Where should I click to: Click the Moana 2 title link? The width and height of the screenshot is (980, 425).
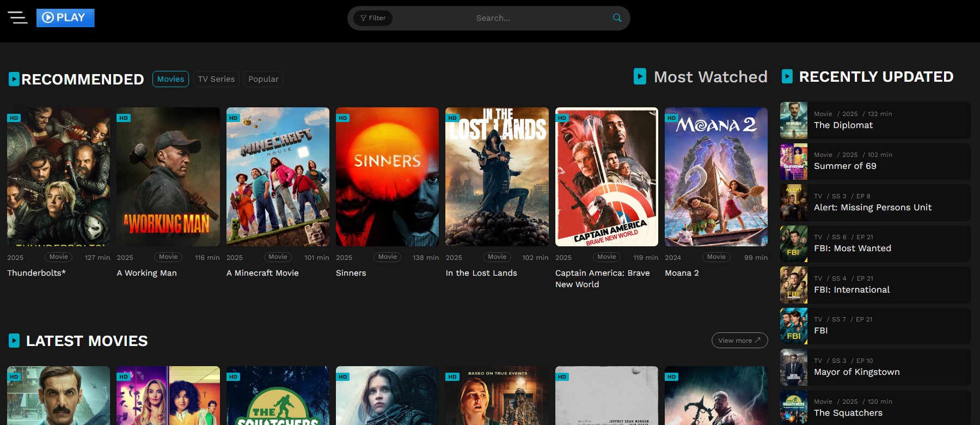pyautogui.click(x=682, y=273)
